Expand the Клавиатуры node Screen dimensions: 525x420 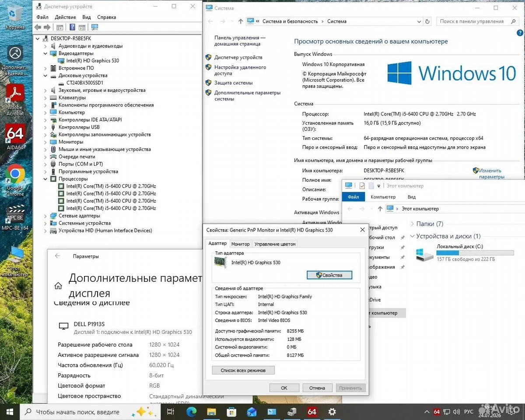tap(45, 98)
